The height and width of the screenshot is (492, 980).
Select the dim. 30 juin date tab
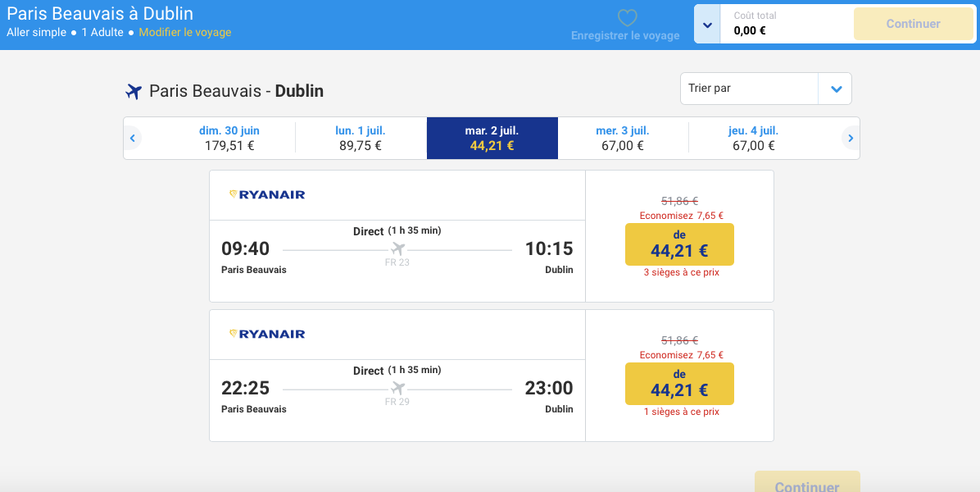click(229, 138)
